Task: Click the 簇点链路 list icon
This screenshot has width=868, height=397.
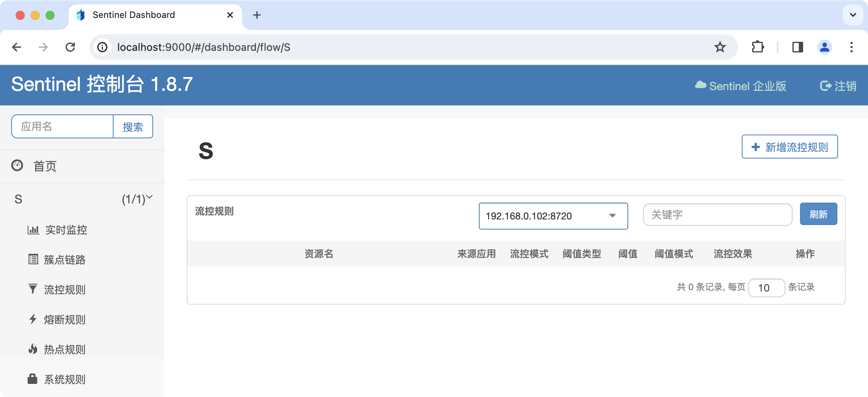Action: pyautogui.click(x=33, y=259)
